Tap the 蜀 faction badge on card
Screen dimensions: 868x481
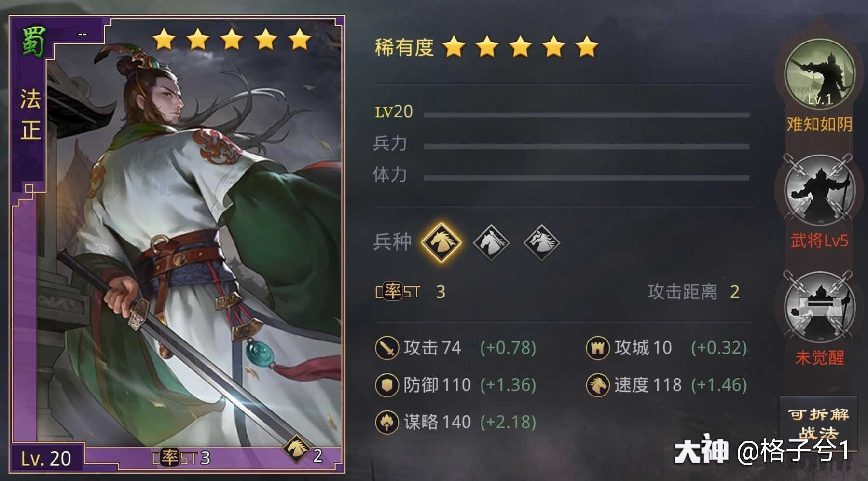(x=33, y=42)
